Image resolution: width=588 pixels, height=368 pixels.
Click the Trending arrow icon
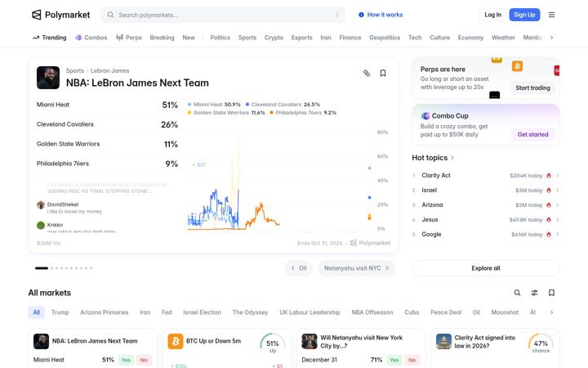click(x=36, y=38)
